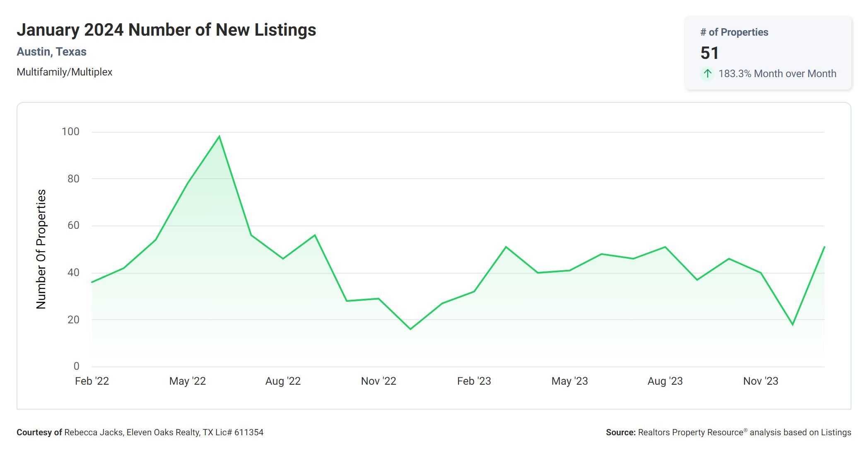Click the chart peak near 100 properties
868x456 pixels.
click(x=219, y=136)
